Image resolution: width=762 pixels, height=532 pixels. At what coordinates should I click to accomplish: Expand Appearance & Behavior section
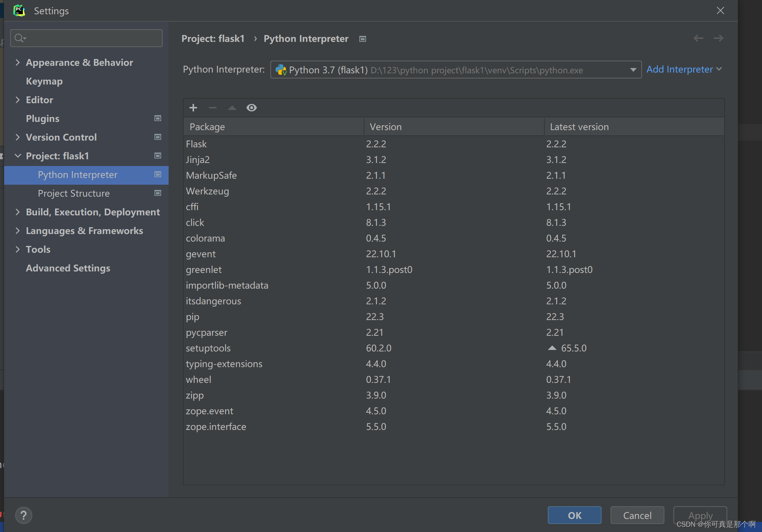[17, 62]
